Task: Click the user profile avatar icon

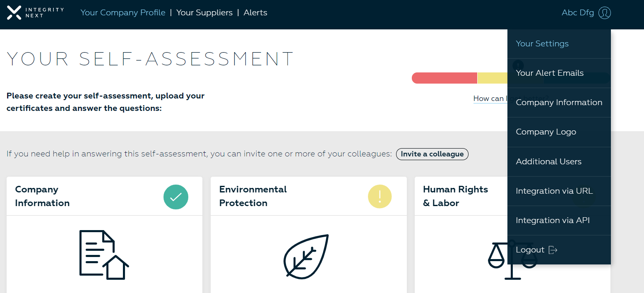Action: click(x=604, y=13)
